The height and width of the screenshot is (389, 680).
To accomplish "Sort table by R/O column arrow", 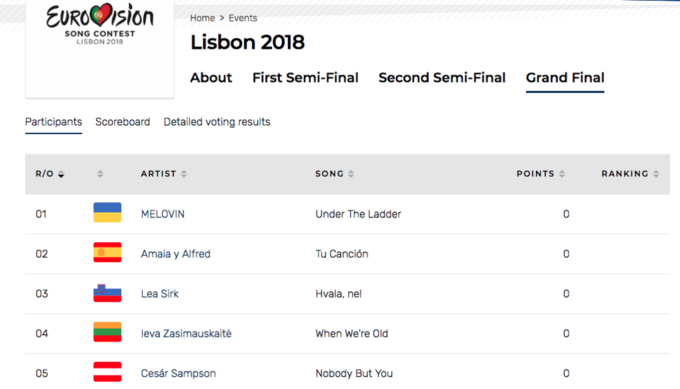I will [x=61, y=174].
